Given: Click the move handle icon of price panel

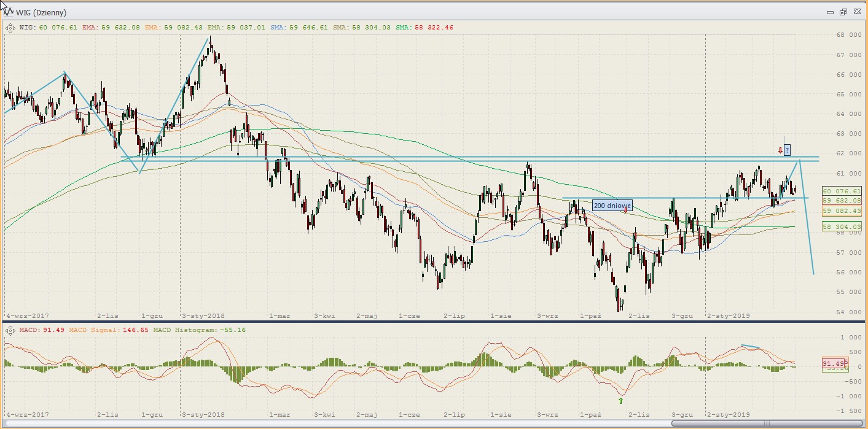Looking at the screenshot, I should tap(10, 28).
